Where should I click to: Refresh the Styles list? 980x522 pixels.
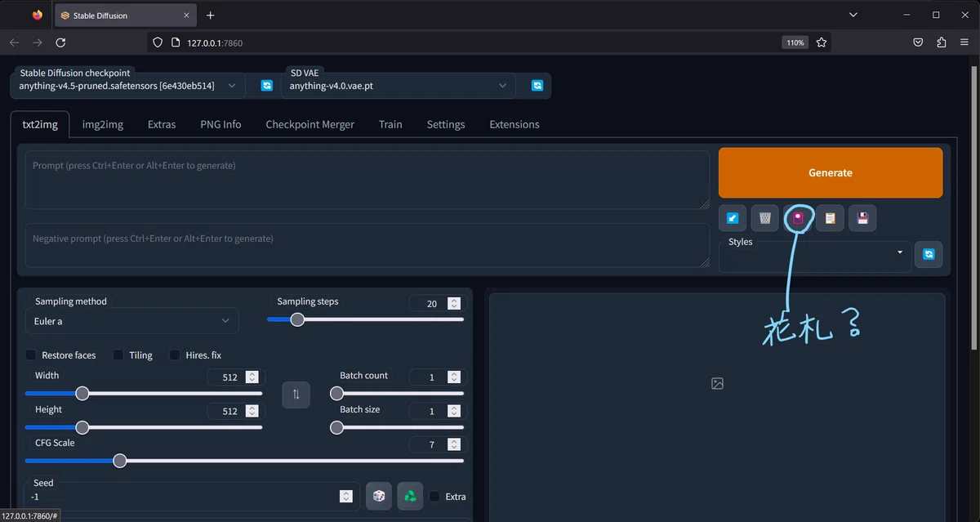[929, 254]
